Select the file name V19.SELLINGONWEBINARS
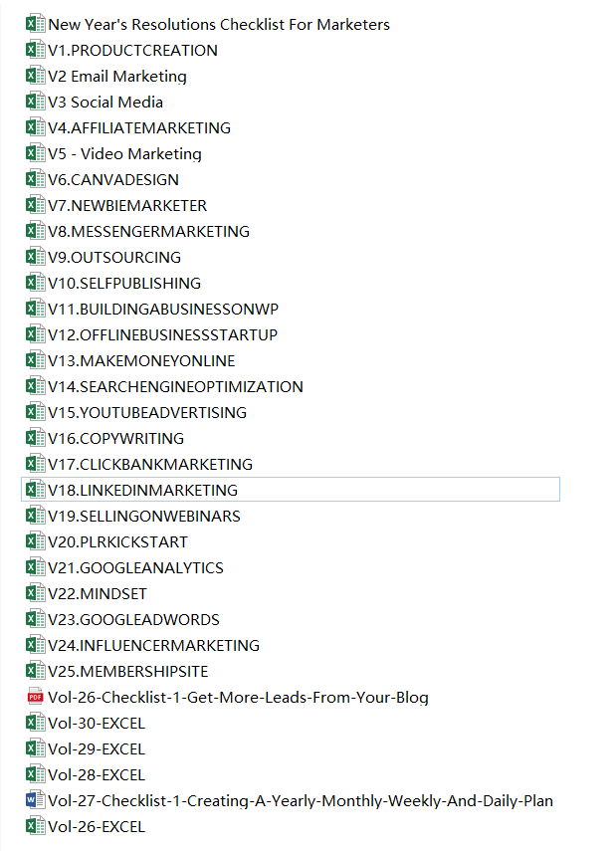The image size is (616, 851). (x=144, y=517)
